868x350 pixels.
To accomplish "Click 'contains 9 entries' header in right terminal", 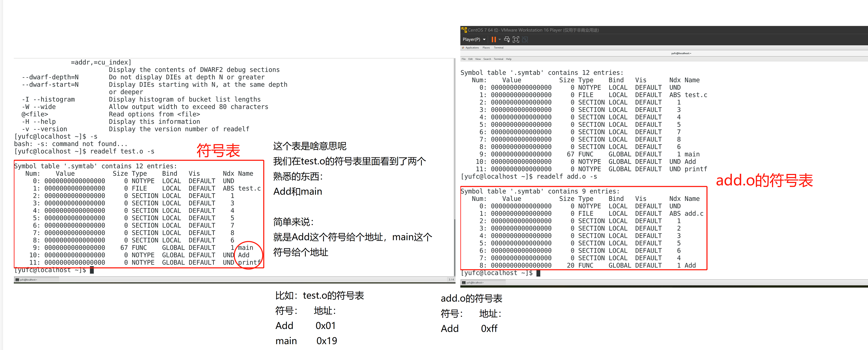I will coord(584,192).
